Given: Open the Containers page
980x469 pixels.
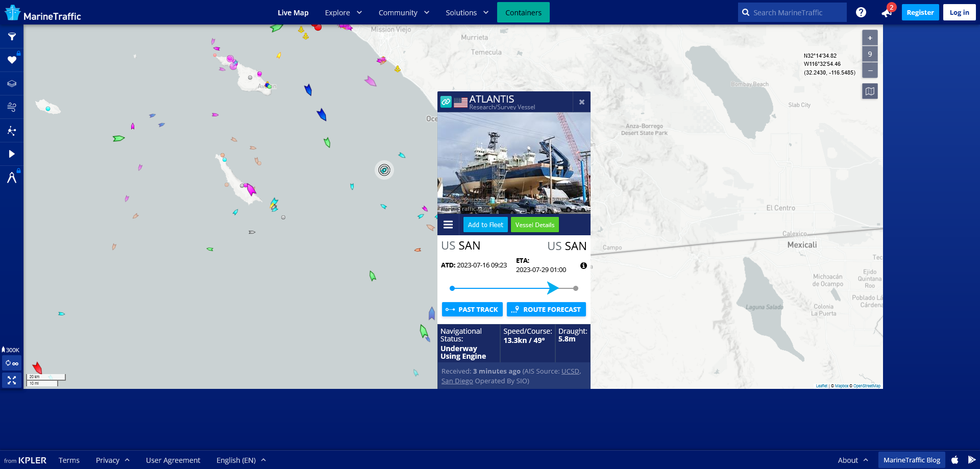Looking at the screenshot, I should 523,12.
